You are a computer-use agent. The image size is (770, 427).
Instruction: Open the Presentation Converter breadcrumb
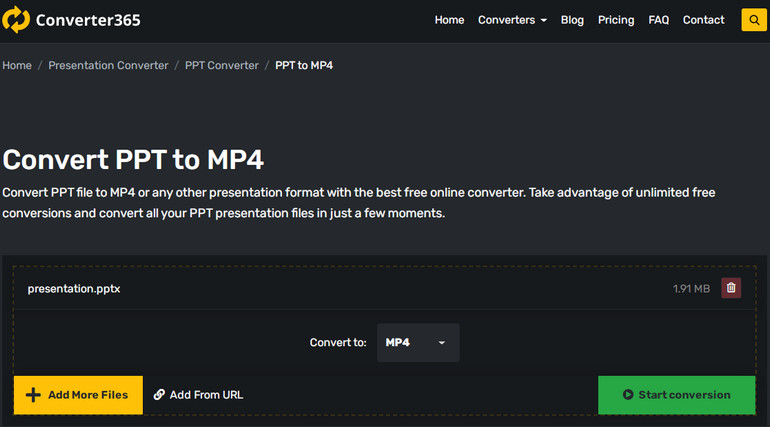(108, 65)
